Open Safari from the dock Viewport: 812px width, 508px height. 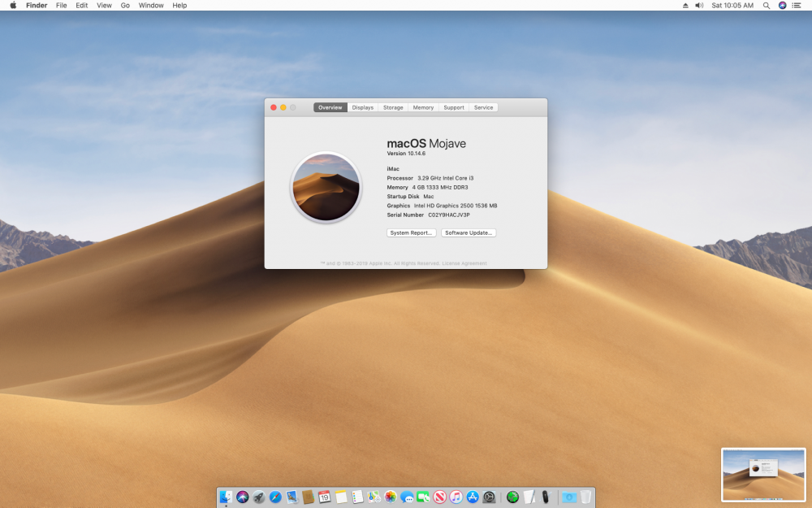click(275, 497)
